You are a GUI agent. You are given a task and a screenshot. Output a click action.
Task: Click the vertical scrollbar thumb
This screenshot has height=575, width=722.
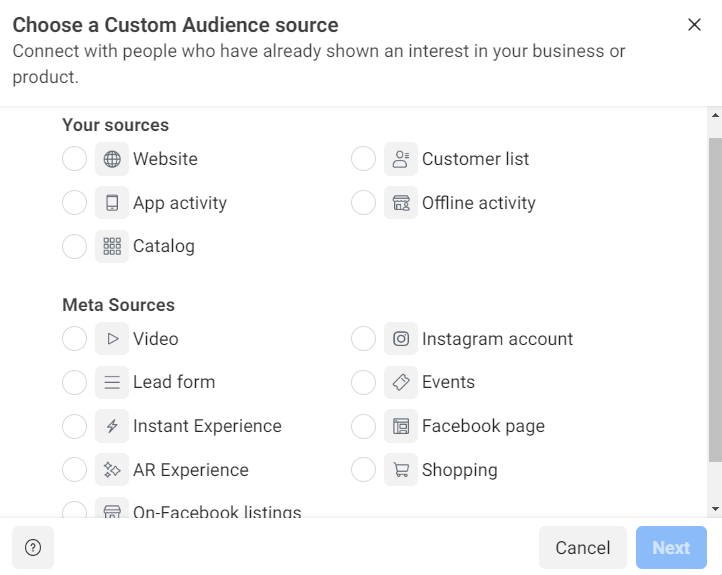pyautogui.click(x=715, y=300)
